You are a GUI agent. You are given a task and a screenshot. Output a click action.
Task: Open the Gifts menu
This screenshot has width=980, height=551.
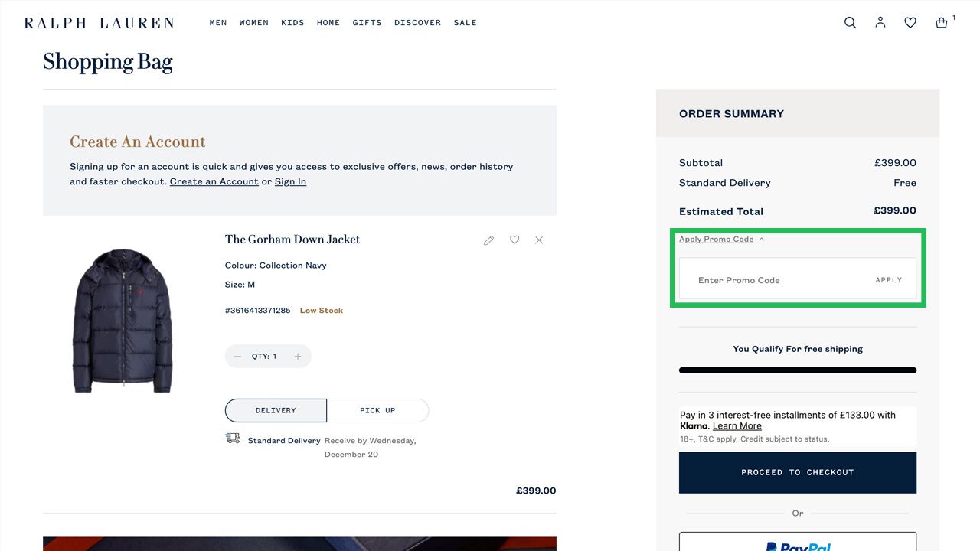point(367,23)
